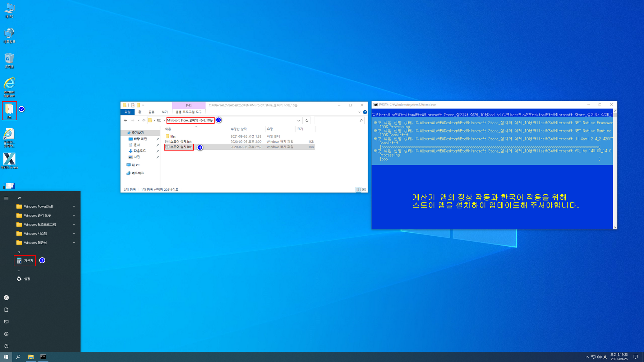Open Start menu documents icon
The image size is (644, 362).
pyautogui.click(x=6, y=310)
